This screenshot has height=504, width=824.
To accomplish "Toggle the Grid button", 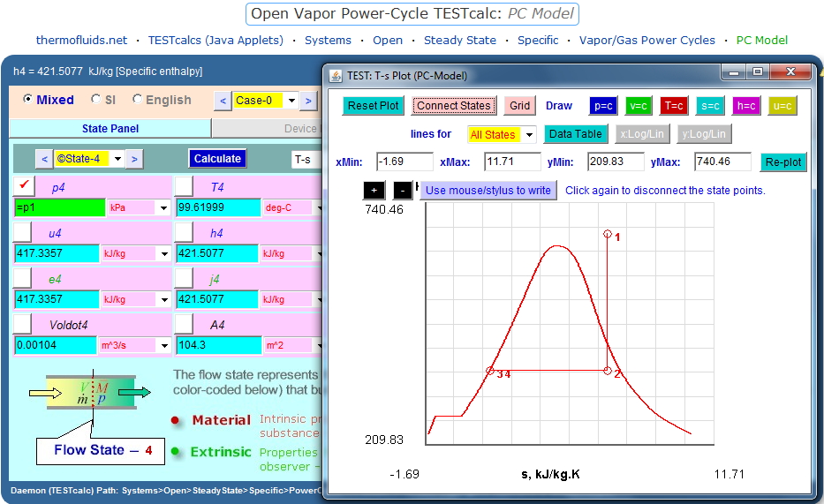I will tap(519, 106).
